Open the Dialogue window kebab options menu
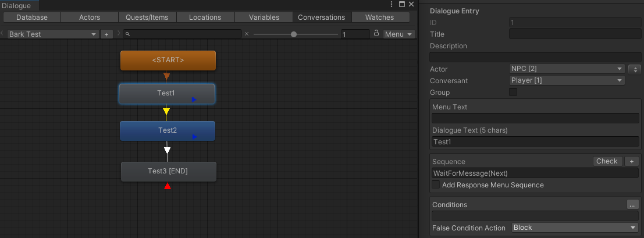This screenshot has width=644, height=238. point(392,5)
